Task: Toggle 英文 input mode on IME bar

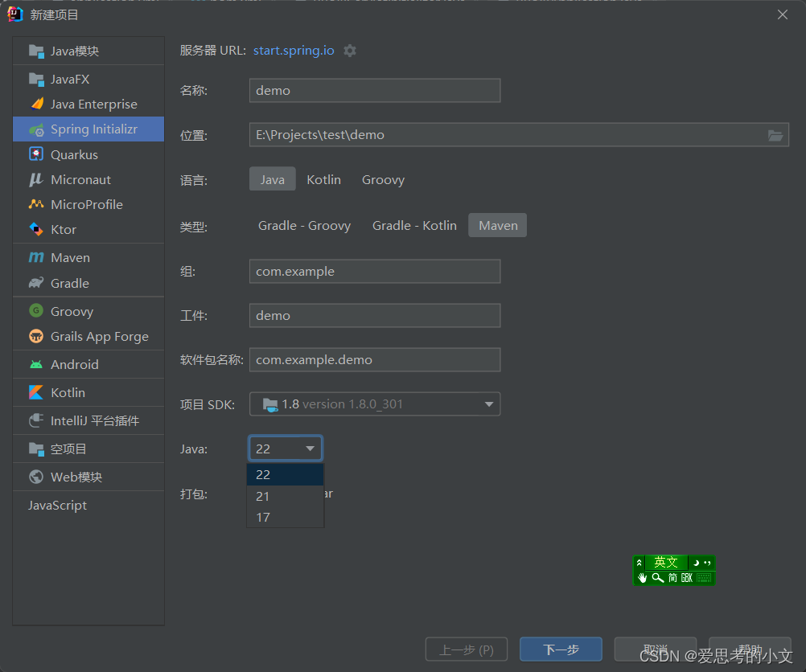Action: pyautogui.click(x=666, y=563)
